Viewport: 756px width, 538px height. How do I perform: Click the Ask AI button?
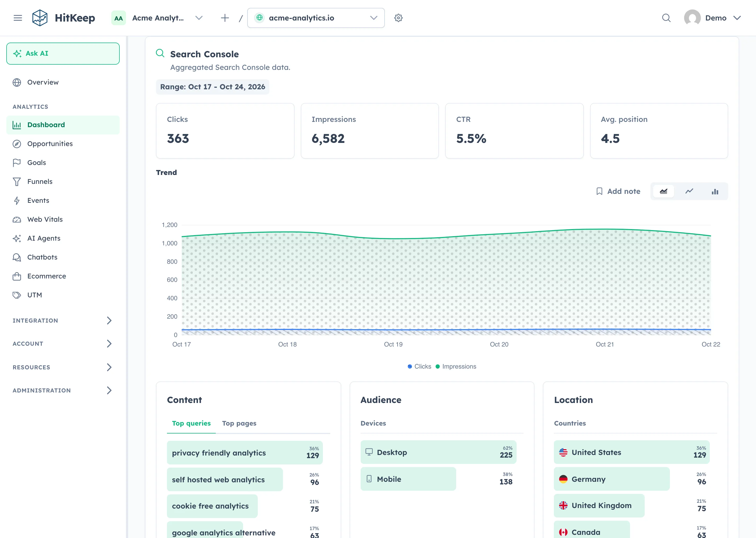(x=63, y=53)
